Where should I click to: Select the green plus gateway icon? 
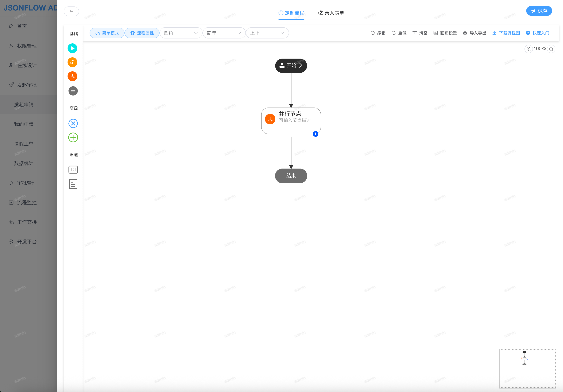point(73,137)
